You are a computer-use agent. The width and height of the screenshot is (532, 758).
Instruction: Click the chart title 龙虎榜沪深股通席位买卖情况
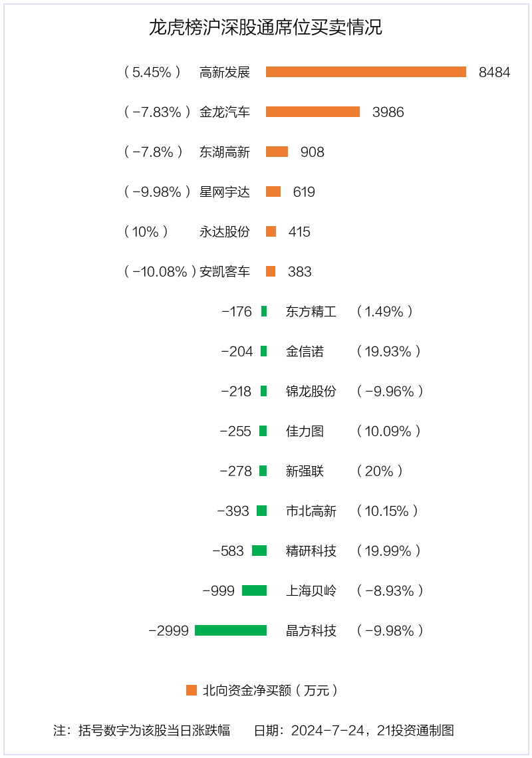pyautogui.click(x=265, y=28)
